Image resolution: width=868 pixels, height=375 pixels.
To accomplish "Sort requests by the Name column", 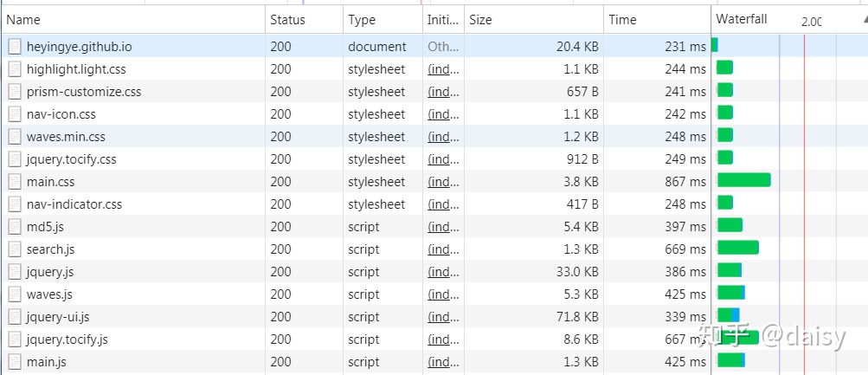I will [23, 20].
